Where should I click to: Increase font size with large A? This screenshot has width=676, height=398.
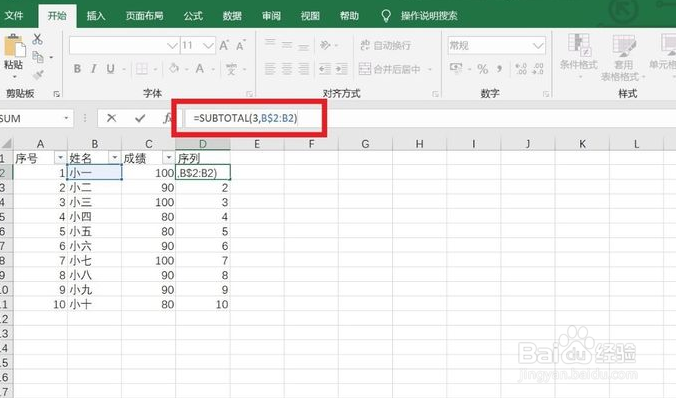[x=224, y=45]
